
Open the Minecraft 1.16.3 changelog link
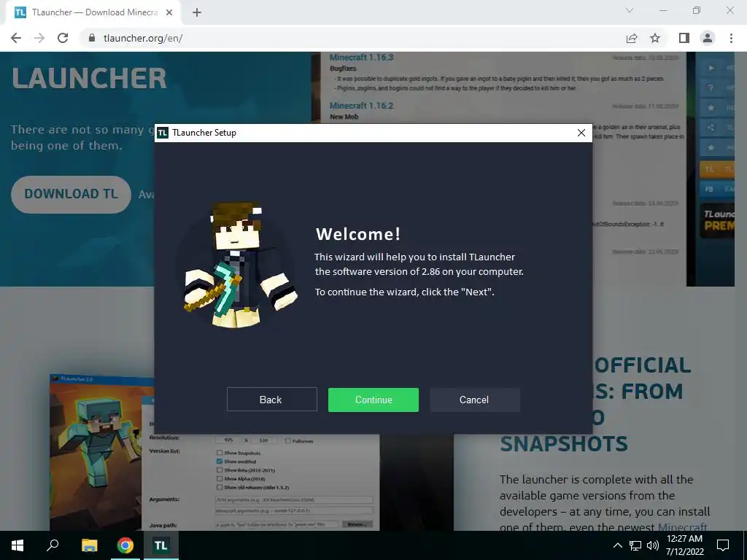(362, 57)
